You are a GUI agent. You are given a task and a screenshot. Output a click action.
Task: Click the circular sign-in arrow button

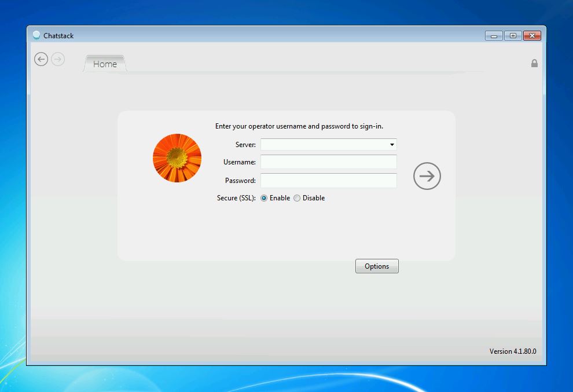pyautogui.click(x=427, y=176)
